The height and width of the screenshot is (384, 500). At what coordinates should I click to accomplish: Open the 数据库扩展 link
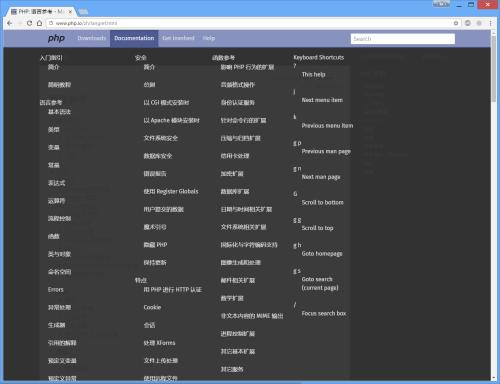click(x=235, y=192)
